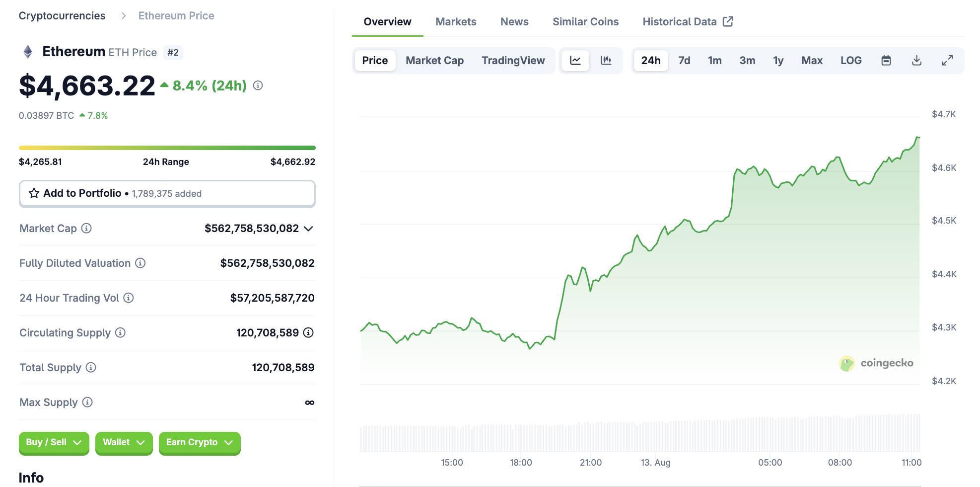Click the Fully Diluted Valuation $562,758,530,082 value
The image size is (980, 487).
pos(267,263)
